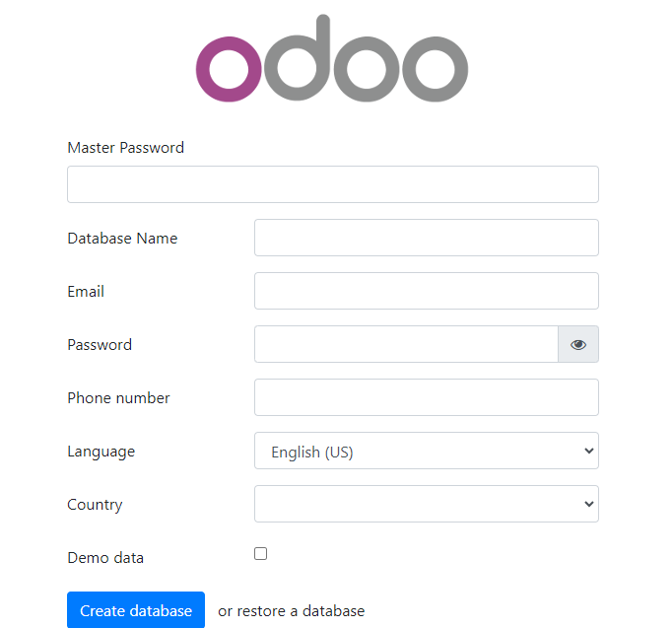Open the Language dropdown showing English (US)

tap(427, 451)
